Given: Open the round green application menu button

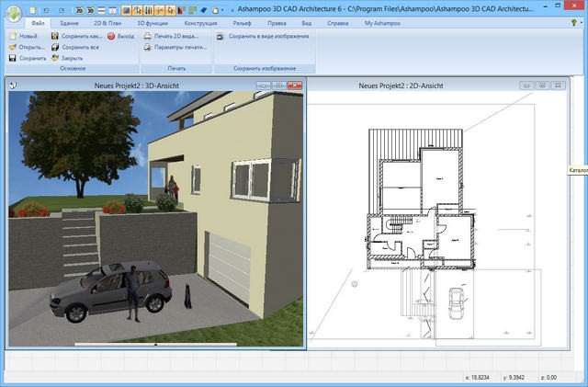Looking at the screenshot, I should click(14, 14).
